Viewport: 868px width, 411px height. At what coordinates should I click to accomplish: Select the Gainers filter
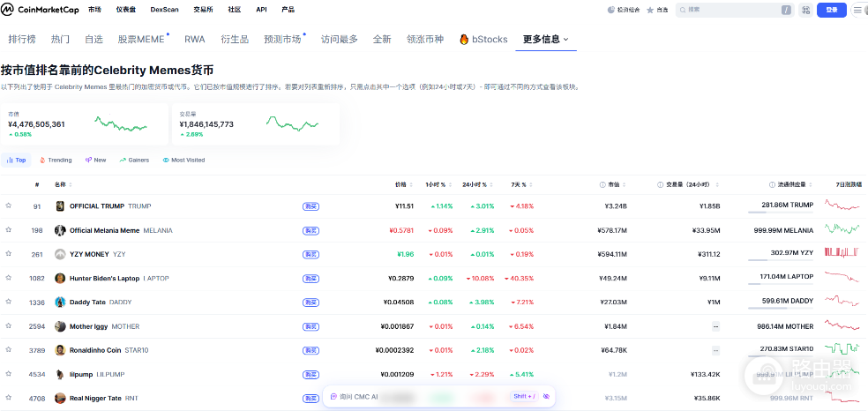click(134, 160)
